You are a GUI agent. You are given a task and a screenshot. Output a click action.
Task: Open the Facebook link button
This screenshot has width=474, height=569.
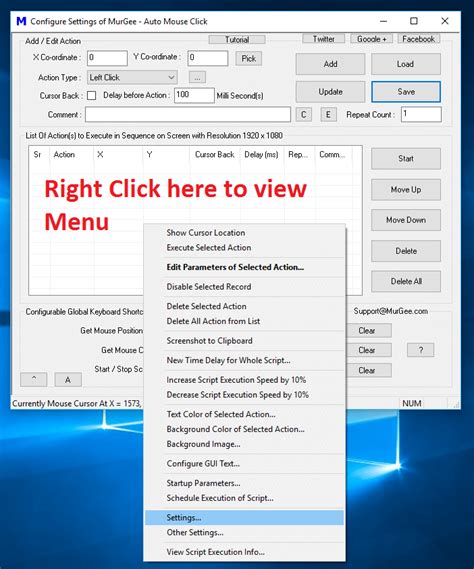[x=418, y=39]
